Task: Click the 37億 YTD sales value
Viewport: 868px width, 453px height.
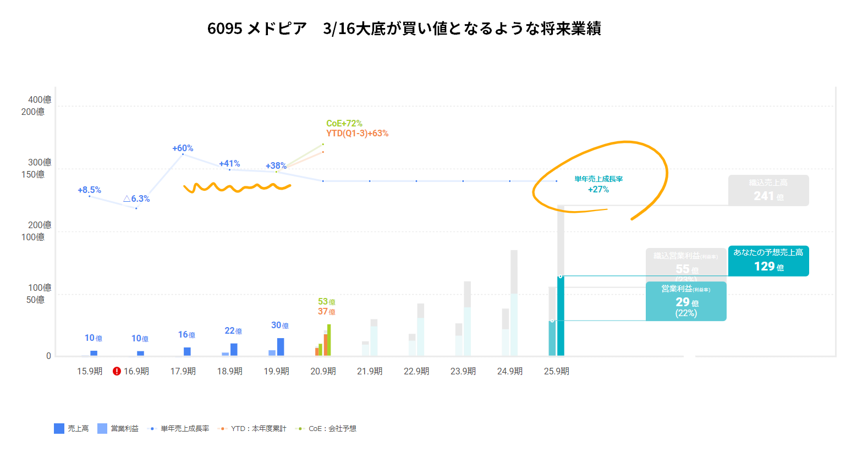Action: (327, 312)
